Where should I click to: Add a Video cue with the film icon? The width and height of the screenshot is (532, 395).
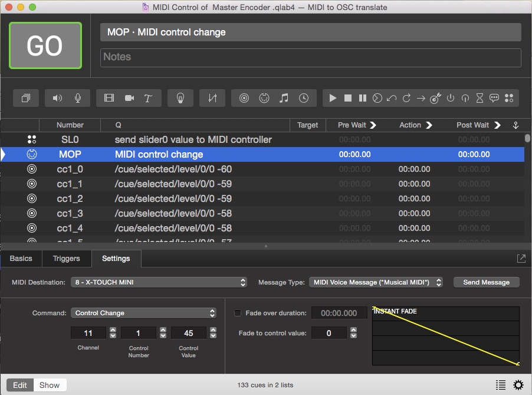pos(109,98)
